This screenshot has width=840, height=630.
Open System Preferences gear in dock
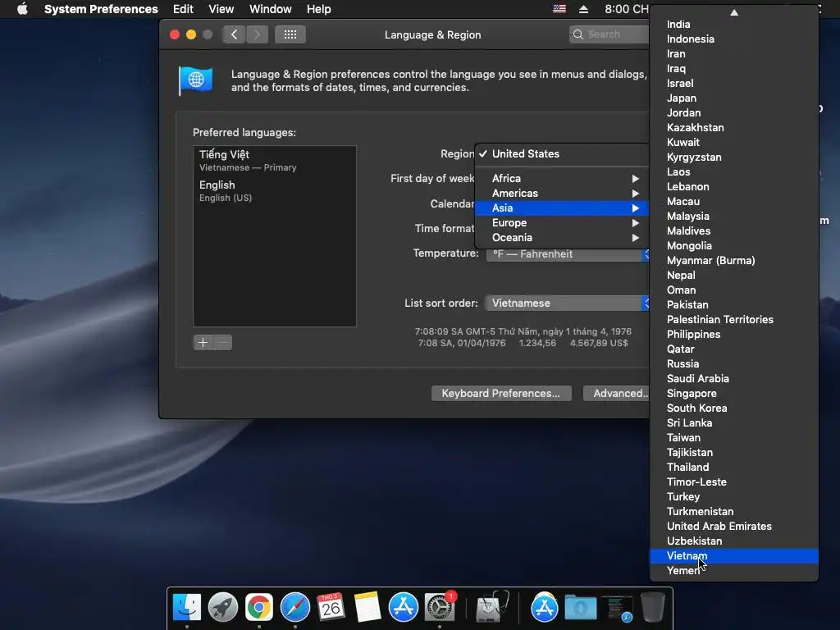440,608
